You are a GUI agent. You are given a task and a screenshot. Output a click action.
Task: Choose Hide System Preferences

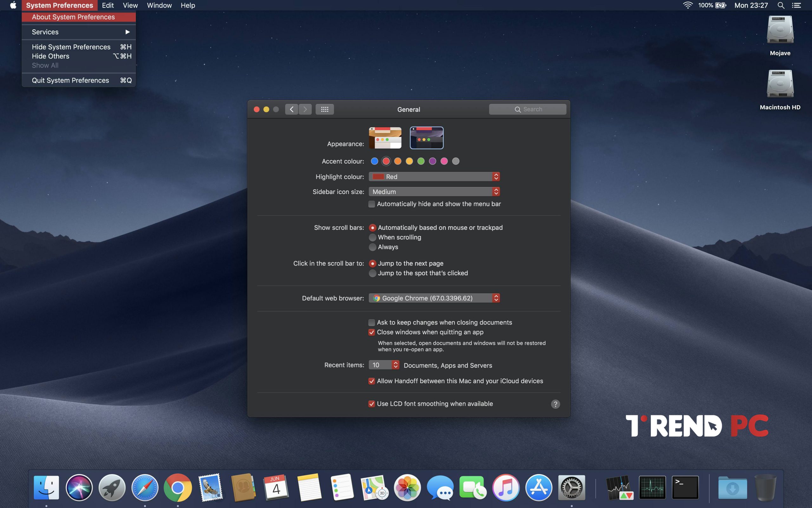coord(79,47)
